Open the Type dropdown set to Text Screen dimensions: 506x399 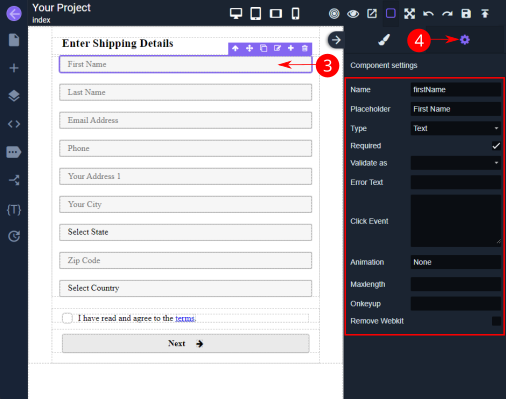tap(456, 128)
